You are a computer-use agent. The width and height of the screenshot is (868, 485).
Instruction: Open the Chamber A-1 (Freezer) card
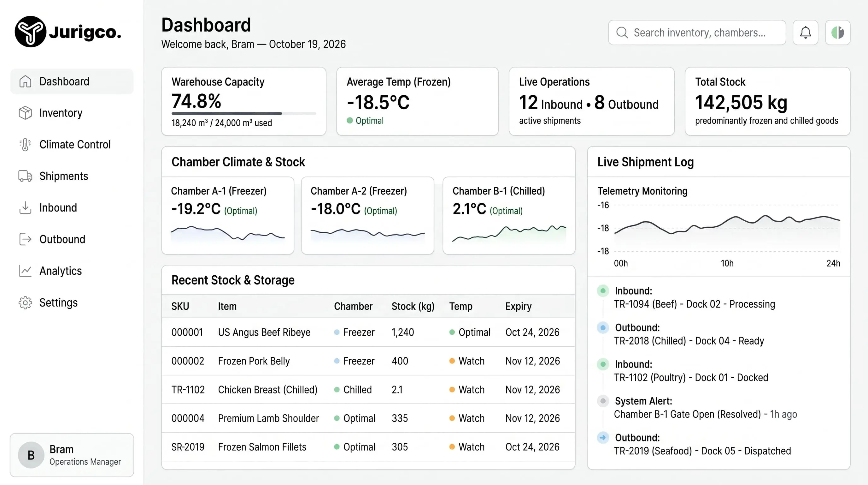pos(228,216)
